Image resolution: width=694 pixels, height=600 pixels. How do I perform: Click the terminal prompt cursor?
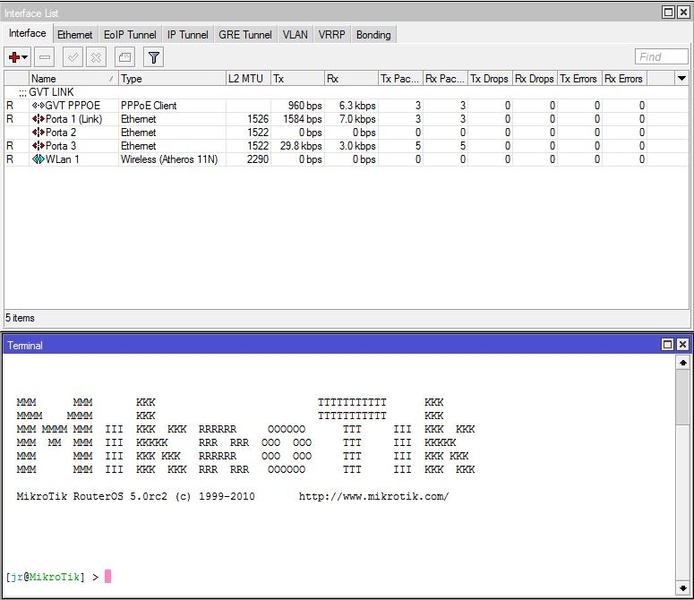click(x=108, y=576)
